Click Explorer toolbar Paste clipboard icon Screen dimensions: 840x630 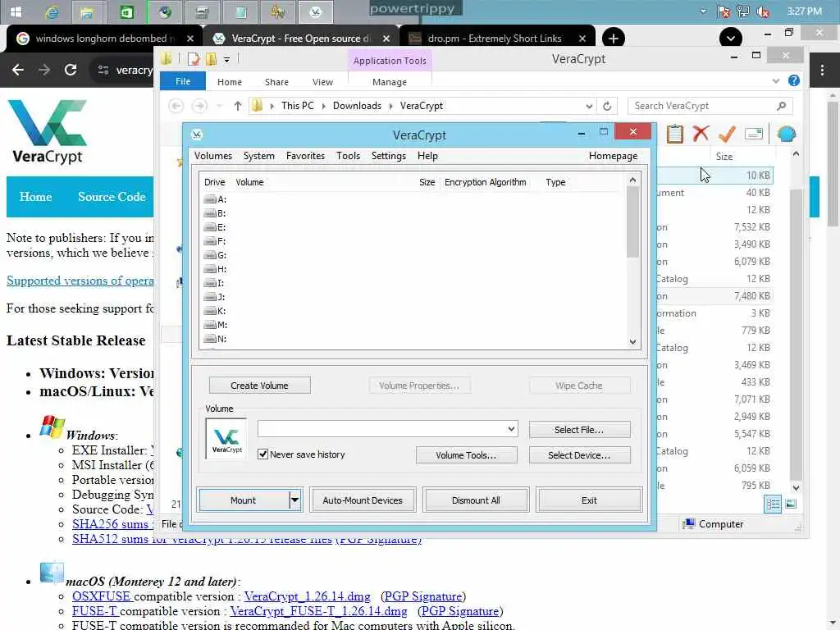coord(675,134)
